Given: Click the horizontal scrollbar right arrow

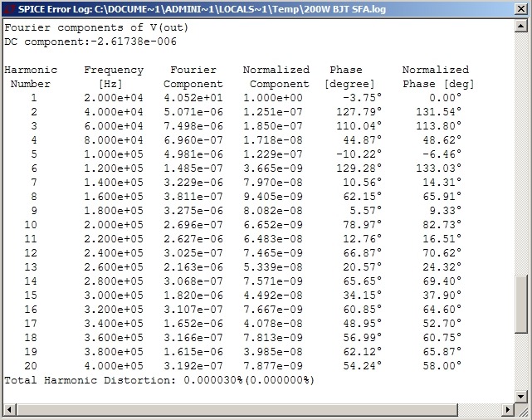Looking at the screenshot, I should 508,409.
